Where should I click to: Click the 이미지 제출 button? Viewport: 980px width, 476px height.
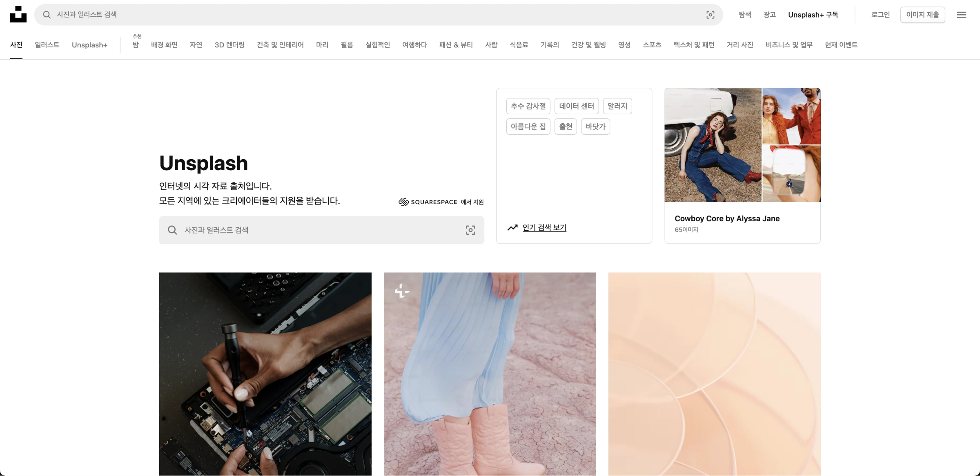pyautogui.click(x=923, y=15)
